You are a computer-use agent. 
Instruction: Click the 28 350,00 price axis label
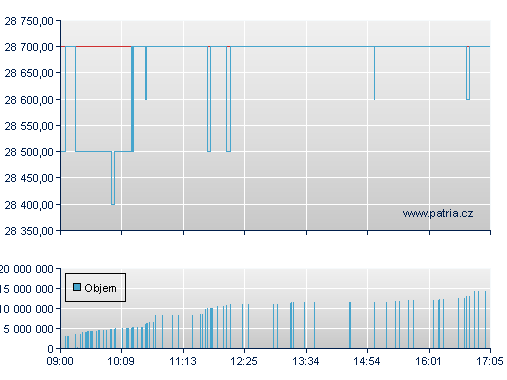[x=29, y=231]
